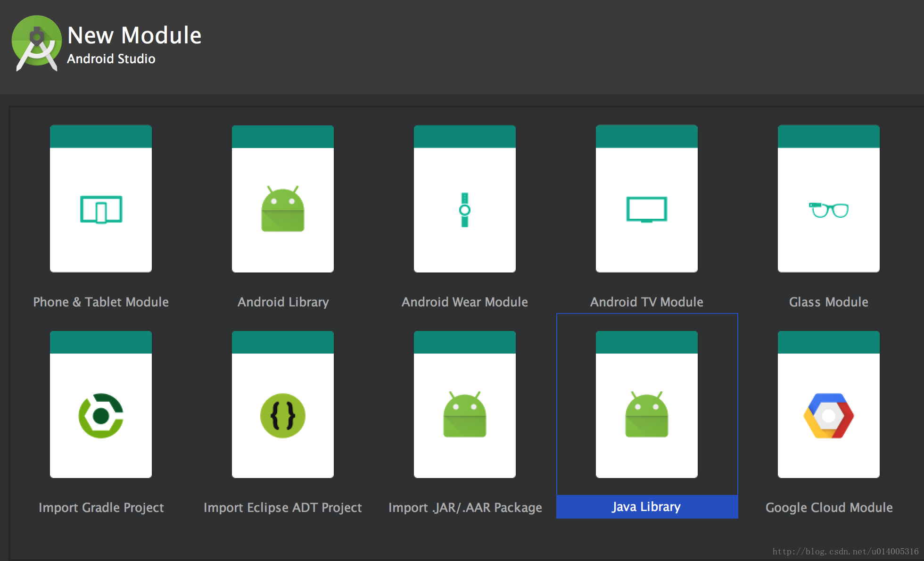Click the Glass Module label
Screen dimensions: 924x561
click(829, 302)
